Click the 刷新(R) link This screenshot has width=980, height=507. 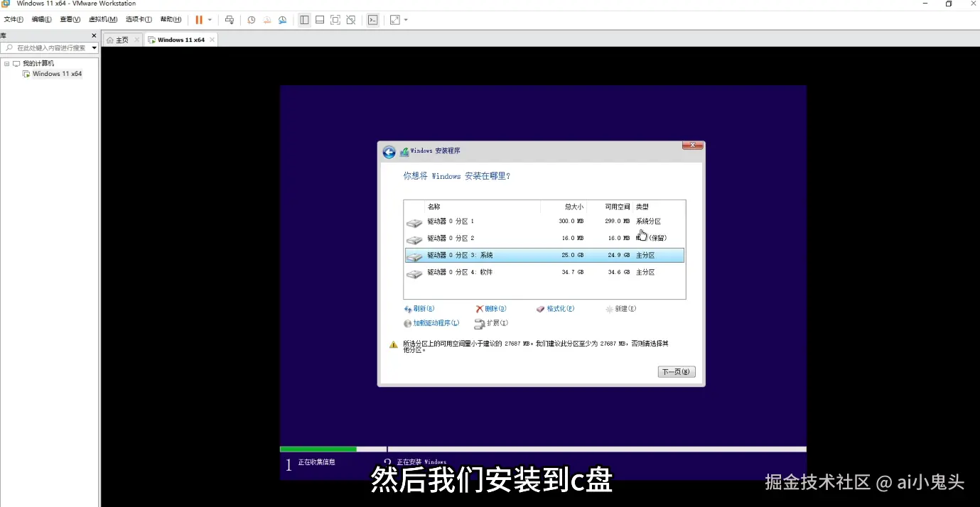point(419,309)
